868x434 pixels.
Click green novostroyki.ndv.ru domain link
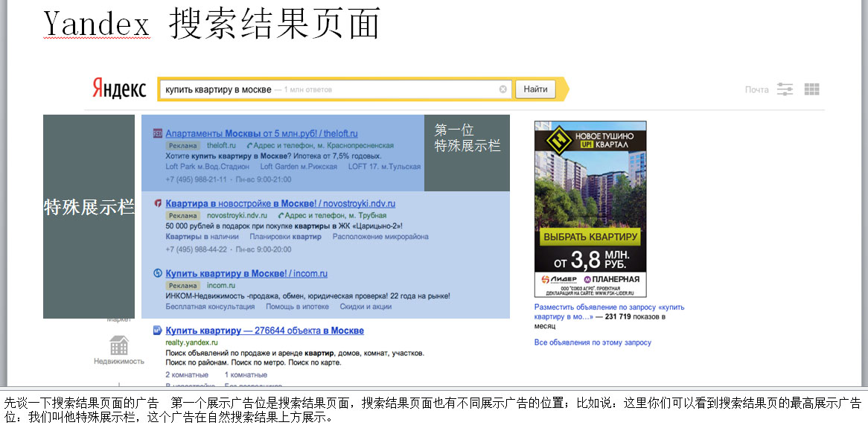pos(237,216)
